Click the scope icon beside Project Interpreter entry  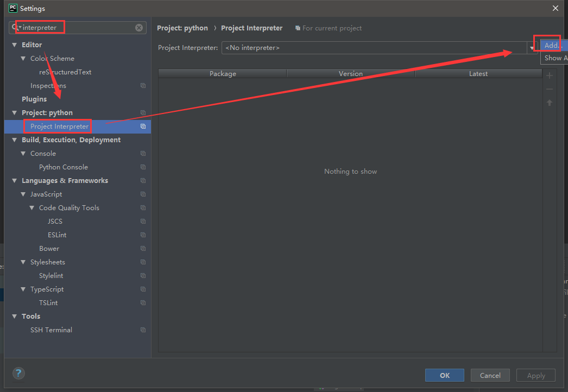[143, 126]
